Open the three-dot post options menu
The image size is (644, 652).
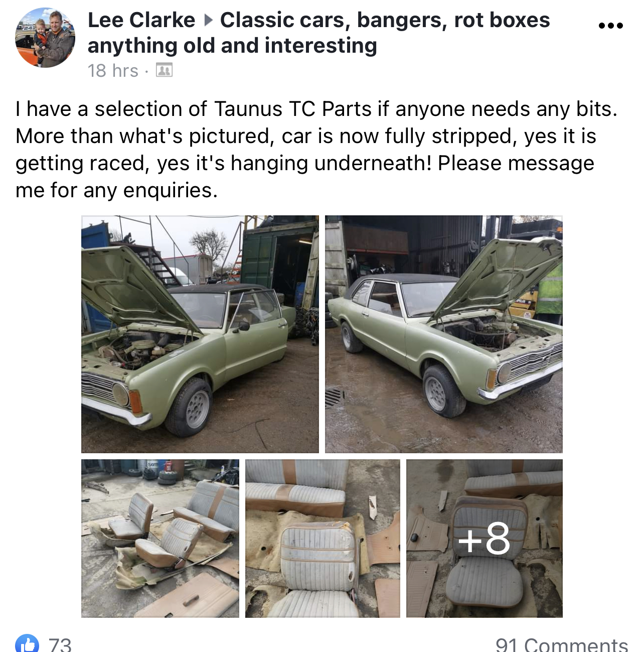pos(610,26)
